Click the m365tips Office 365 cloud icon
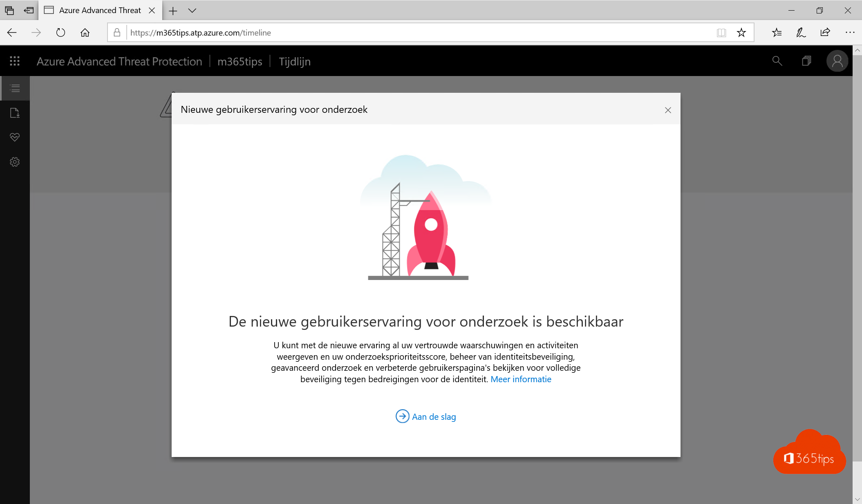 pyautogui.click(x=810, y=459)
